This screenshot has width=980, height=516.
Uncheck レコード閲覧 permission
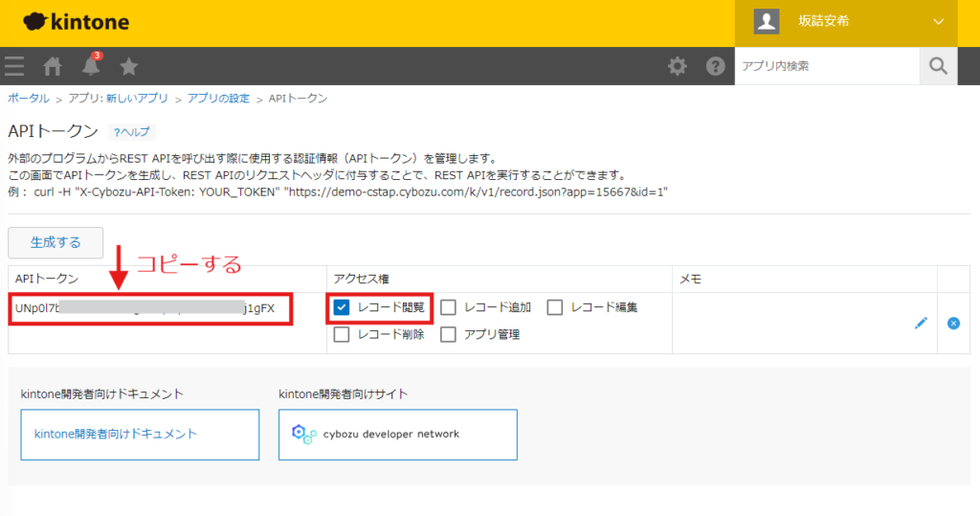pos(342,307)
